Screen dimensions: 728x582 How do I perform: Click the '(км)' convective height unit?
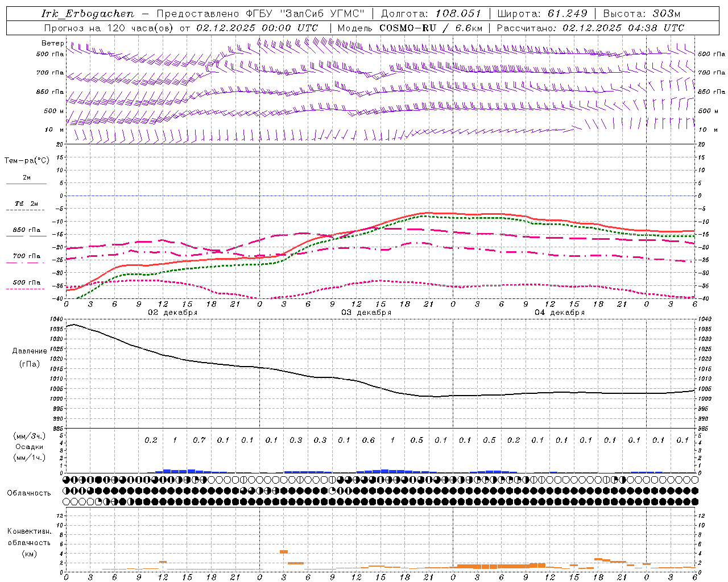click(29, 554)
